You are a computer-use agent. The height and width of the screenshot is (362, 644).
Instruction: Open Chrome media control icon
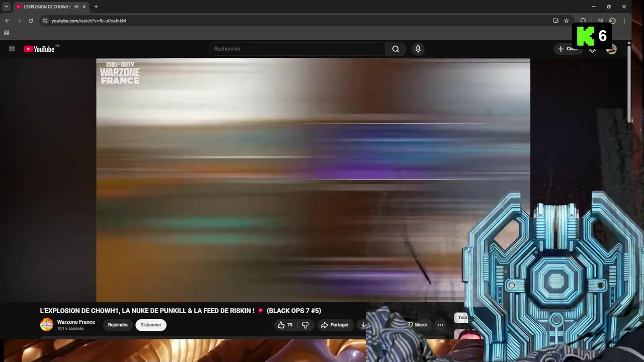click(x=601, y=21)
